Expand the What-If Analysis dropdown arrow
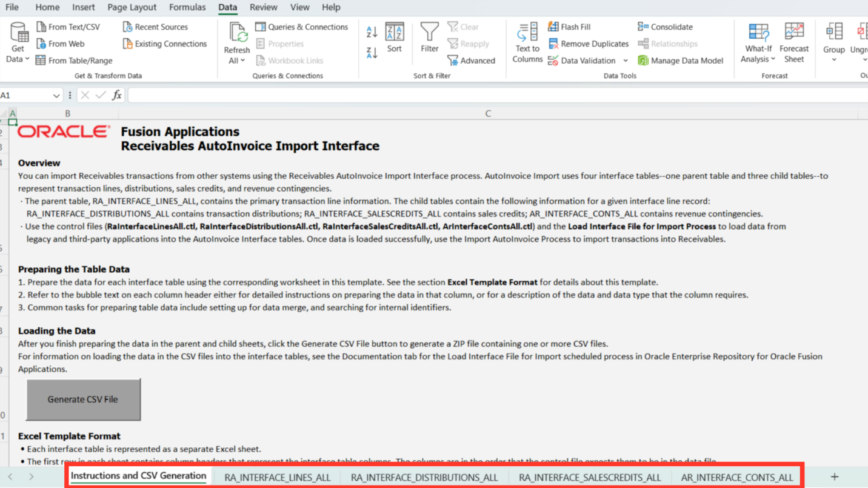868x488 pixels. pyautogui.click(x=773, y=59)
